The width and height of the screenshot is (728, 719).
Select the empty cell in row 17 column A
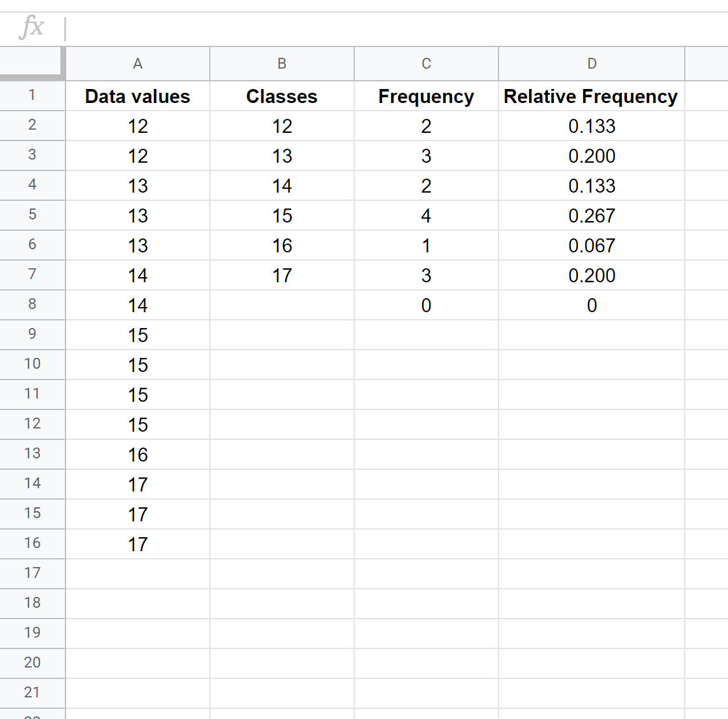click(x=137, y=573)
